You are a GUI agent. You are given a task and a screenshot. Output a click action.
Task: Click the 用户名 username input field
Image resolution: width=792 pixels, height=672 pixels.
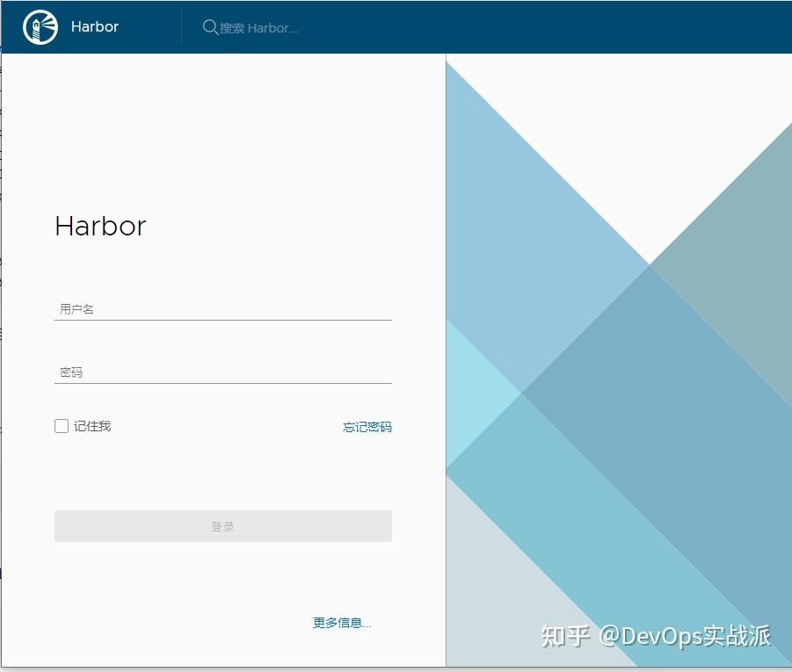(222, 309)
